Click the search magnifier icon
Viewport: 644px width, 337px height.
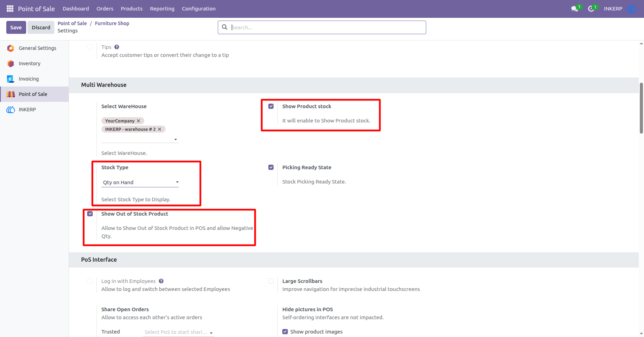point(225,27)
